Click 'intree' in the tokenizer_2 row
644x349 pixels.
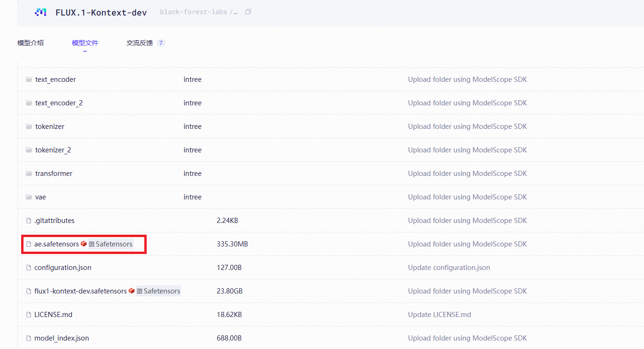pos(193,150)
